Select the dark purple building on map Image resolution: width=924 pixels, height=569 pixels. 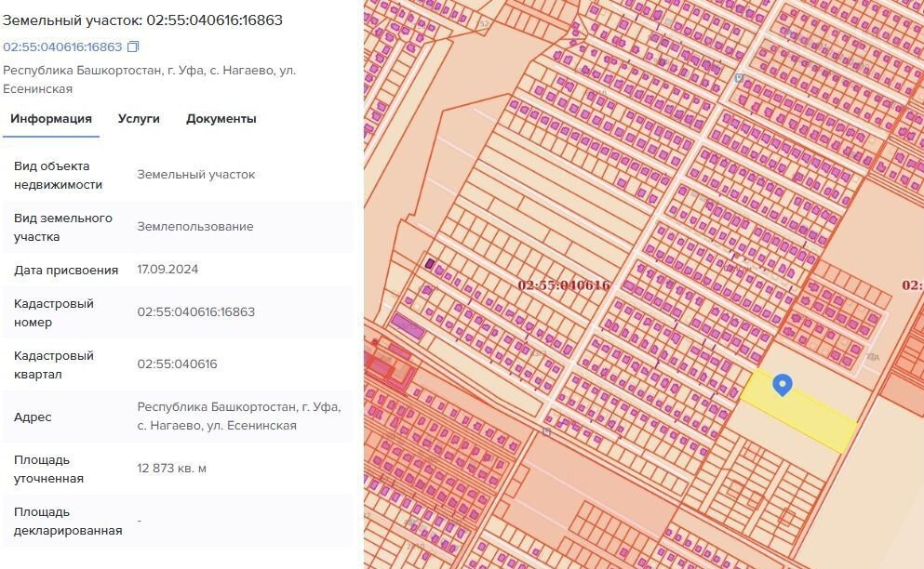[429, 264]
